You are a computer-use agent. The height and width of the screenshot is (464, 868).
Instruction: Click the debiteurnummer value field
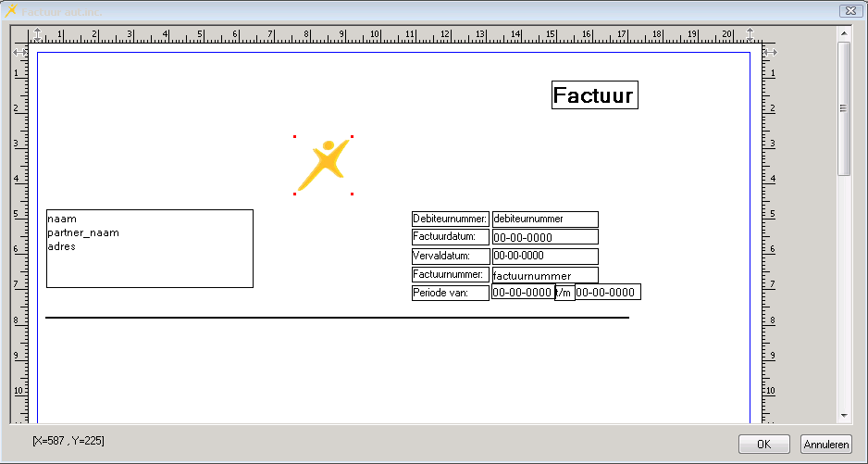pyautogui.click(x=545, y=219)
